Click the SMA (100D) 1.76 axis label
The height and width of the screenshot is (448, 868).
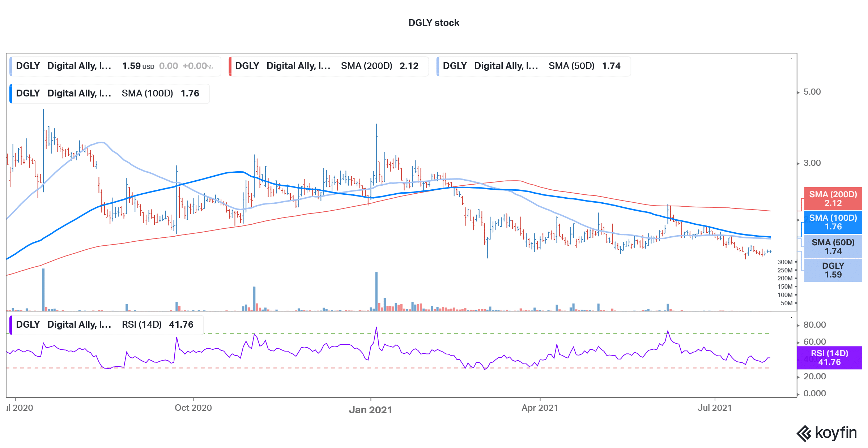[x=833, y=222]
